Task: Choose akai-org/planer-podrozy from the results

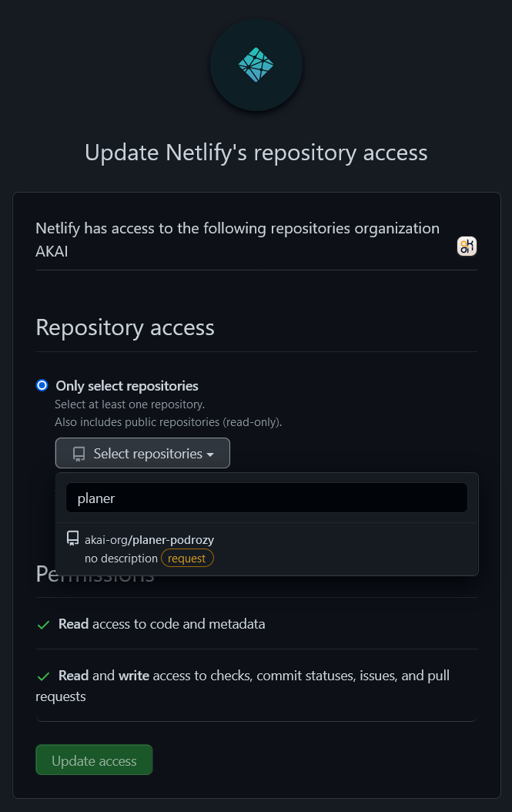Action: pos(149,539)
